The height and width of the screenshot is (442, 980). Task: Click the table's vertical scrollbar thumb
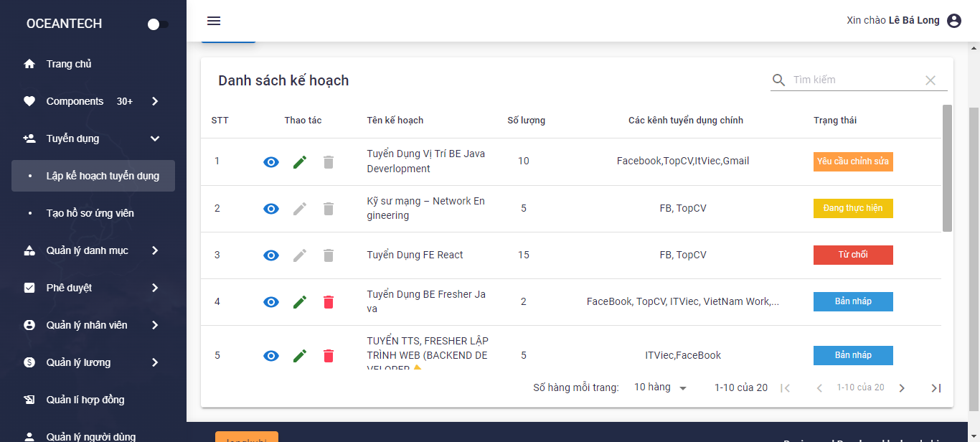click(x=947, y=168)
